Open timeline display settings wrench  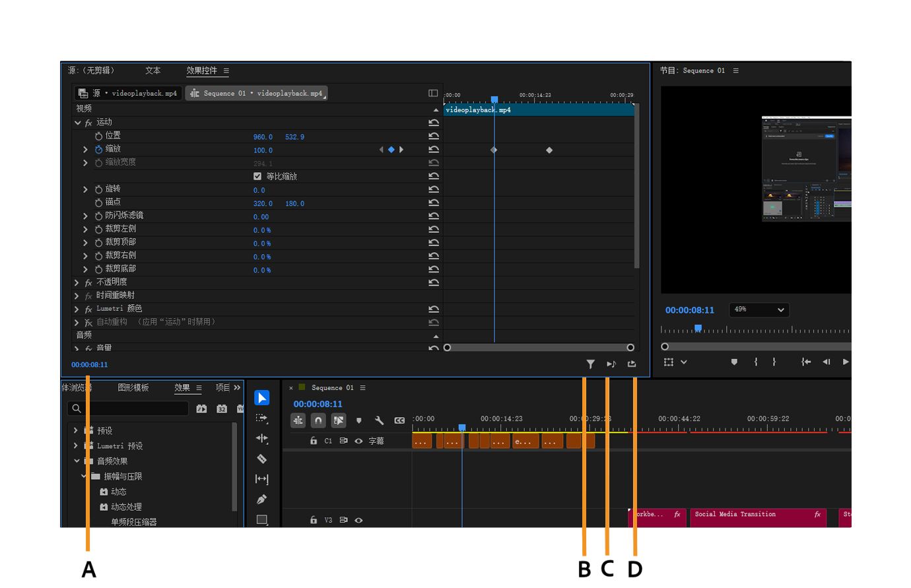(x=379, y=420)
